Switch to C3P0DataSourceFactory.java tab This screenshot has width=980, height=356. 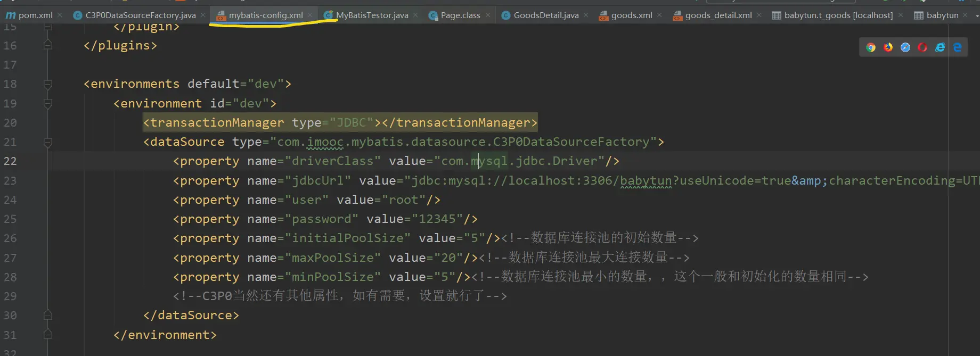(134, 15)
